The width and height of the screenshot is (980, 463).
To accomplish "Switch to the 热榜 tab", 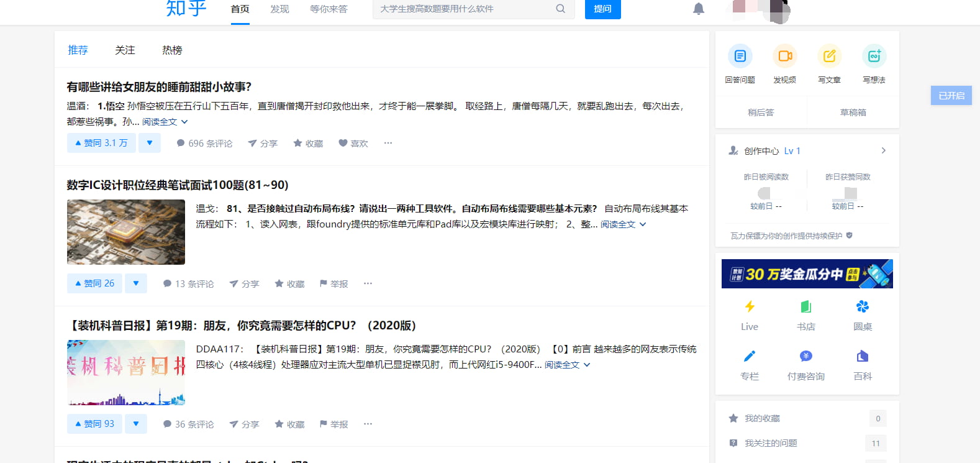I will [x=172, y=50].
